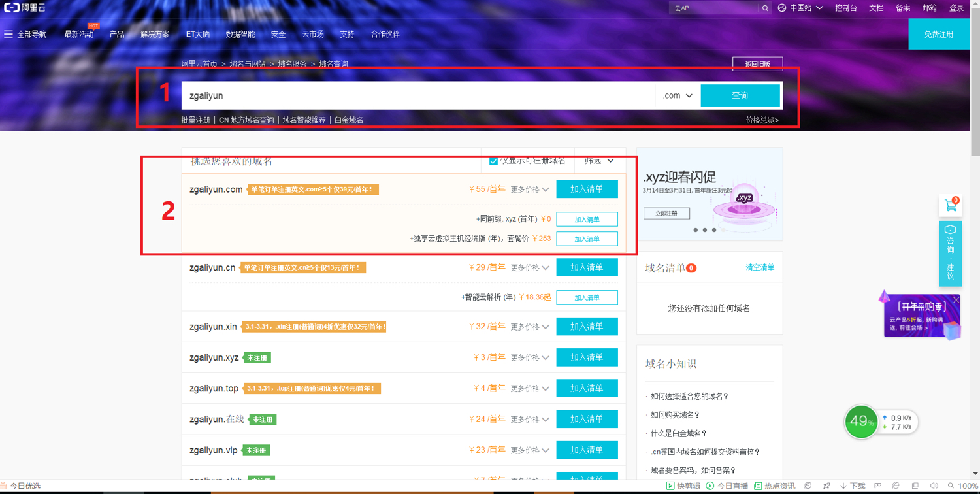Open the .xyz迎春闪促 banner
This screenshot has height=494, width=980.
[x=710, y=194]
